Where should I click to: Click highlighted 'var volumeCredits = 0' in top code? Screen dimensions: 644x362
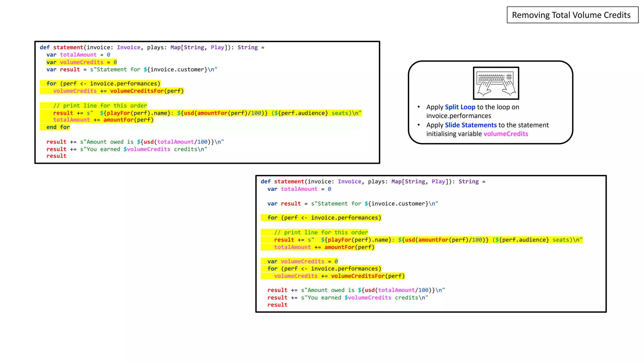point(82,62)
